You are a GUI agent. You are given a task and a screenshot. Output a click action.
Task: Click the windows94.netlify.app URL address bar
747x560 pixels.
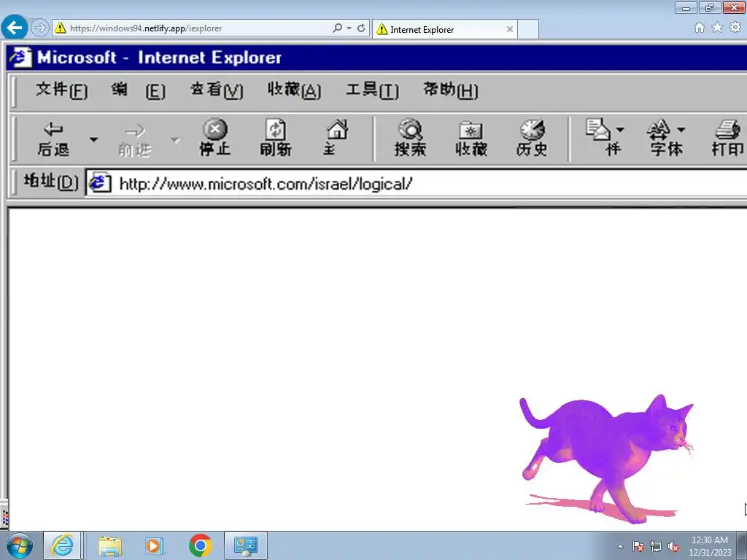199,28
